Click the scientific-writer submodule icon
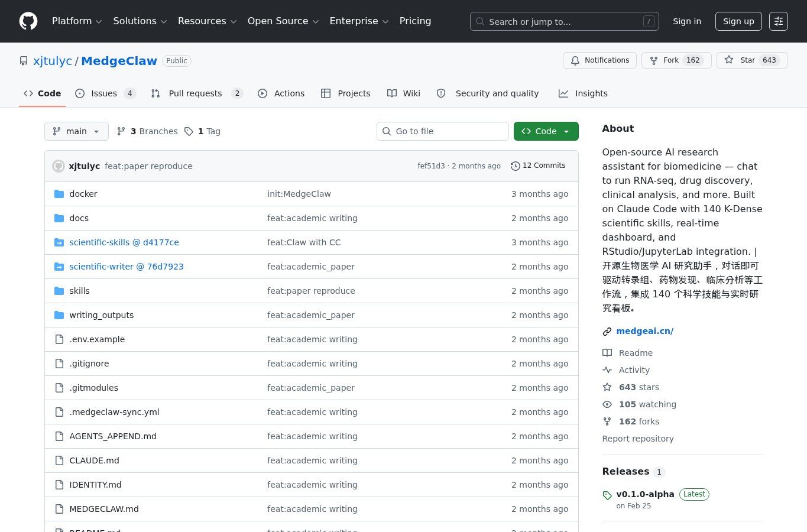Screen dimensions: 807x532 click(x=59, y=267)
